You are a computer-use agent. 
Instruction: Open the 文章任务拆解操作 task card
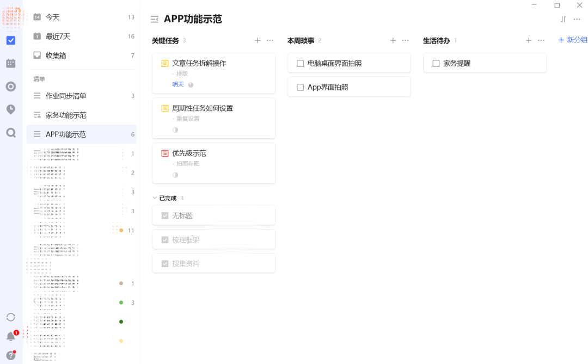214,73
